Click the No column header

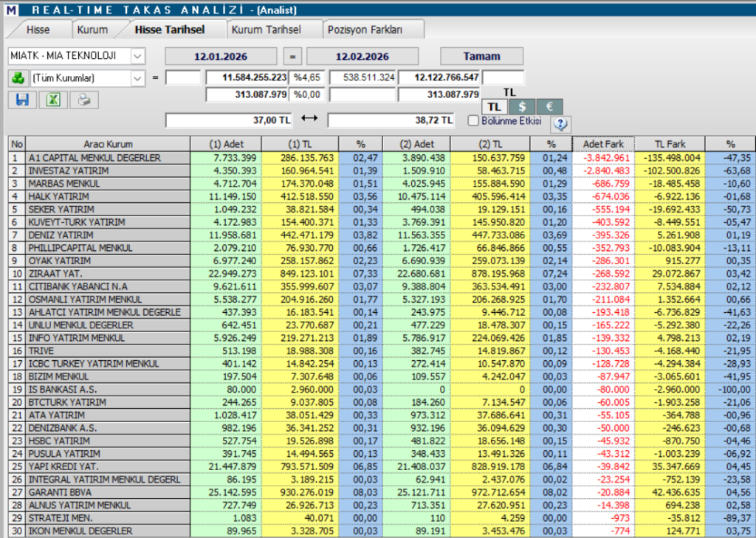[x=17, y=144]
